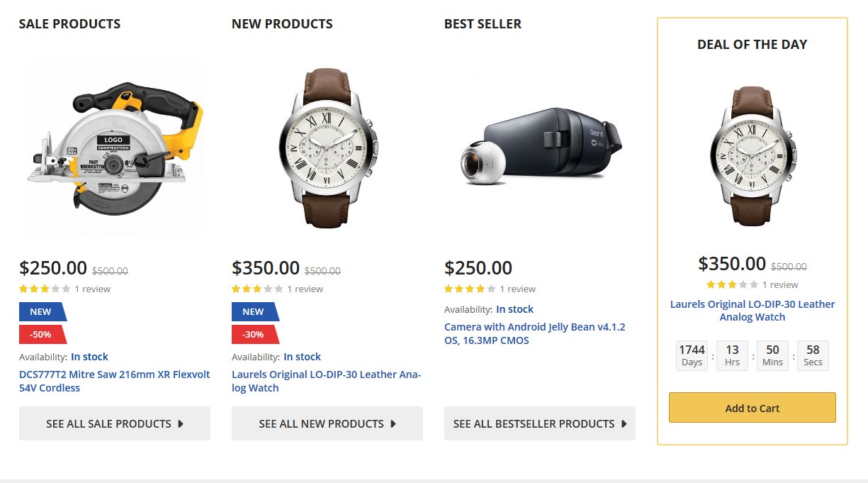
Task: Open the Deal of the Day watch image
Action: (x=753, y=156)
